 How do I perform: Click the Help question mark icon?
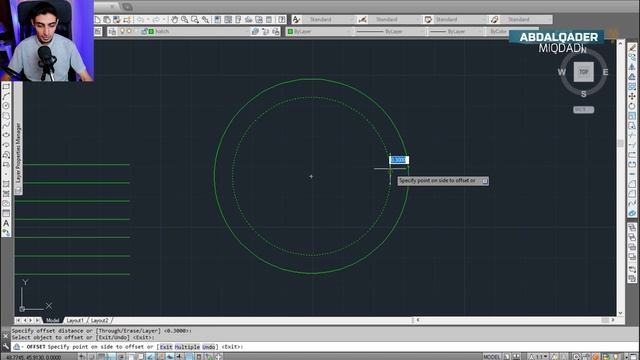pyautogui.click(x=282, y=20)
